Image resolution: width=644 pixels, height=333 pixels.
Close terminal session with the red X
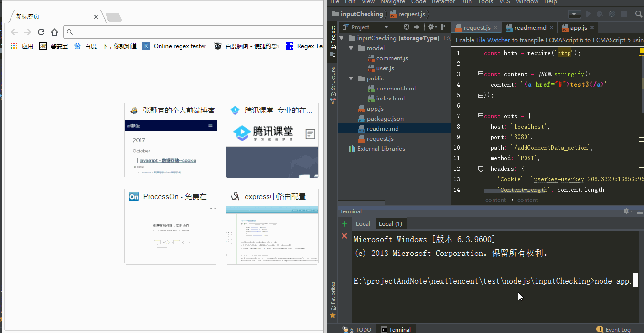click(x=344, y=236)
